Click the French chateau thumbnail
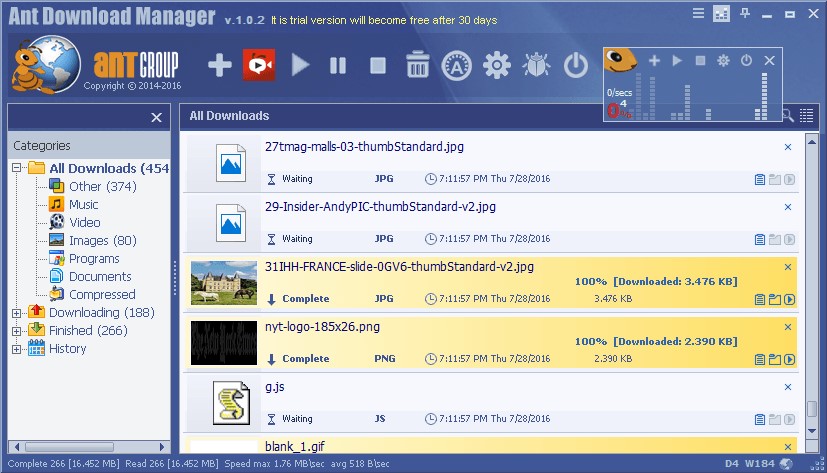Viewport: 827px width, 473px height. coord(224,283)
